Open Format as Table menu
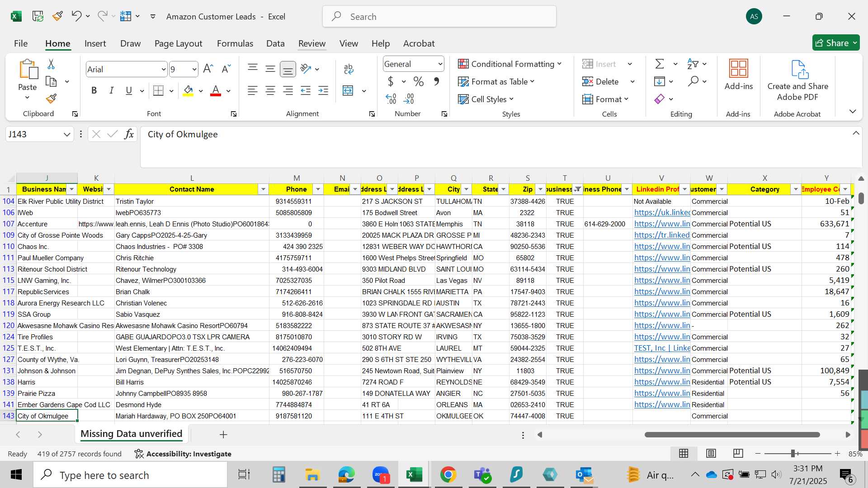The height and width of the screenshot is (488, 868). (x=496, y=82)
